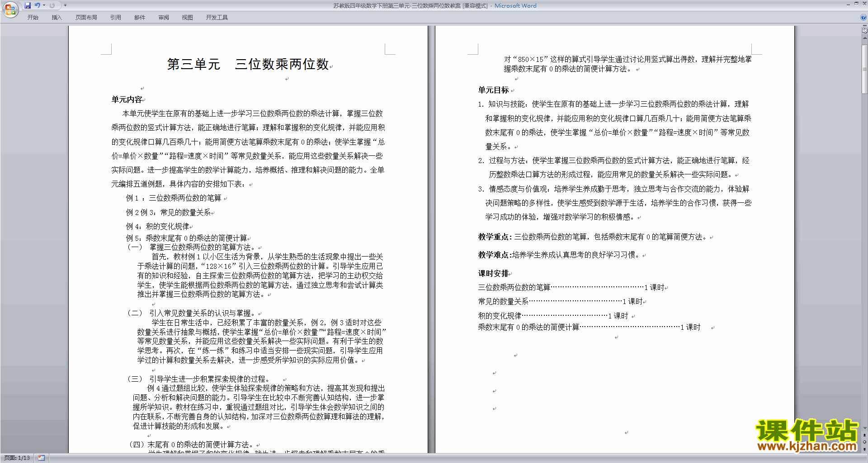The image size is (868, 463).
Task: Click the heading 单元目标
Action: (494, 90)
